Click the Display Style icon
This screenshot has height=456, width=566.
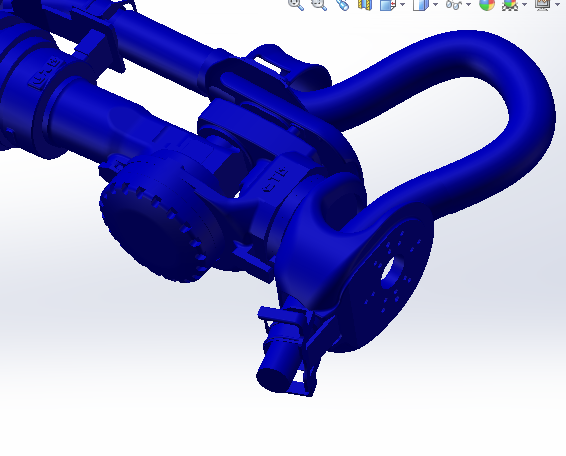point(421,4)
